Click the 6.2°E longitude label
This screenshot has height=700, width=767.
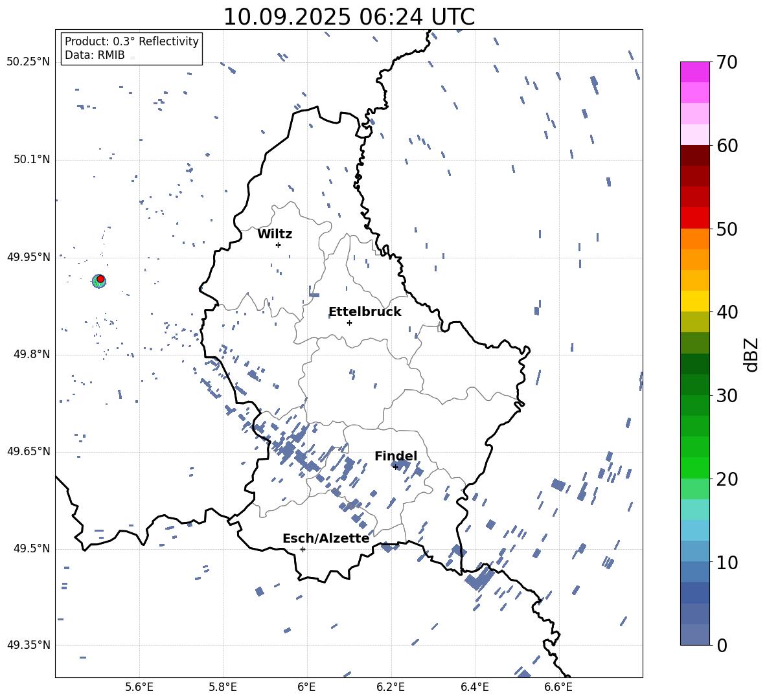(x=391, y=687)
